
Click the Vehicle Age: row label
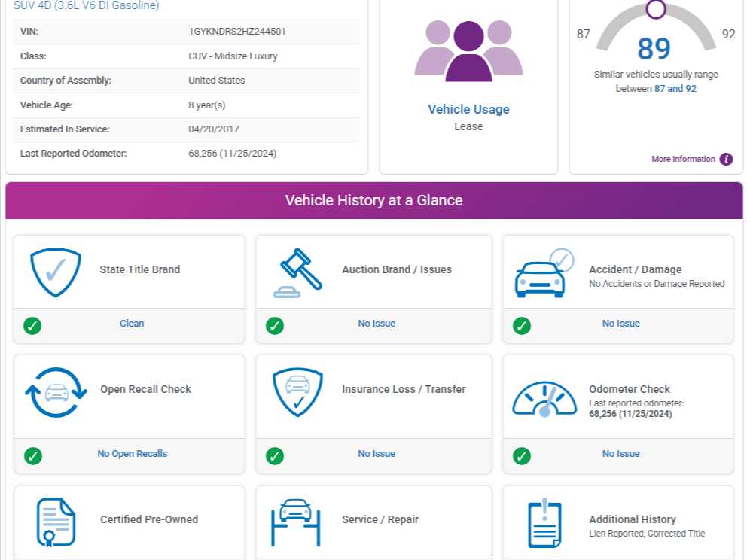pyautogui.click(x=46, y=105)
